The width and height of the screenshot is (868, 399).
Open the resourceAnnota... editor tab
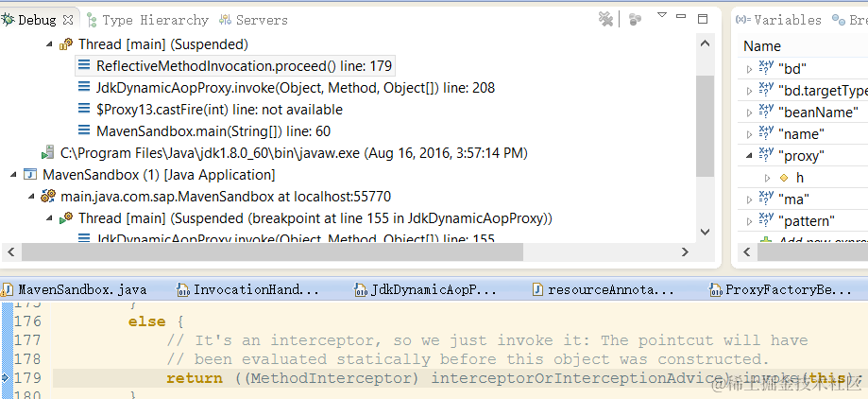(x=604, y=290)
